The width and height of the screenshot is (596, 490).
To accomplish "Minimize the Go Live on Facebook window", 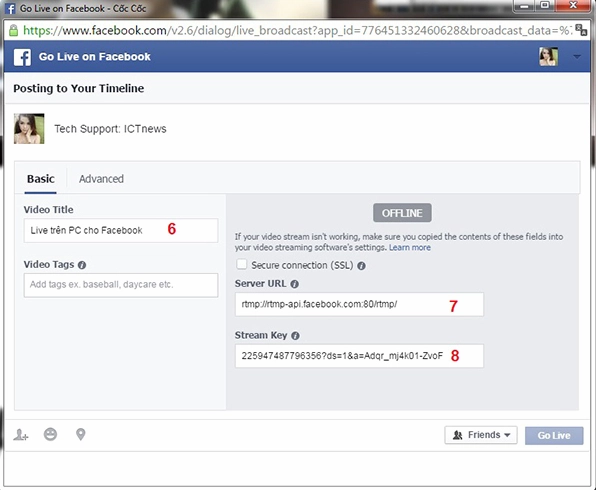I will 525,6.
